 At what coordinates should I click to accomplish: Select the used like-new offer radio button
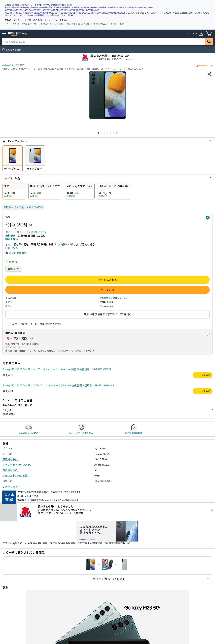pos(207,334)
